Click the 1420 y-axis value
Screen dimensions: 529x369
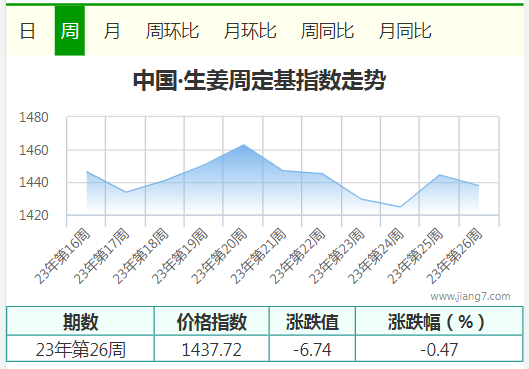pos(34,215)
